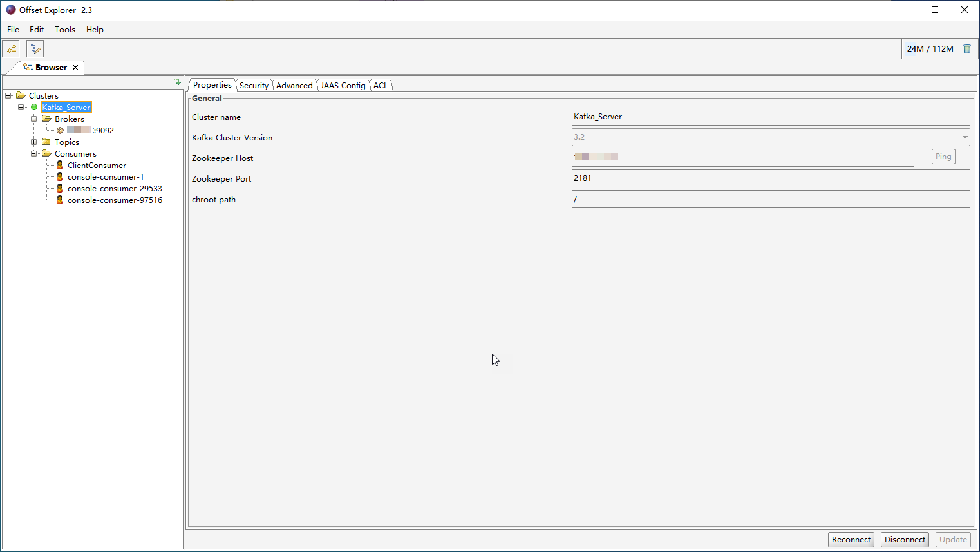The width and height of the screenshot is (980, 552).
Task: Select the Kafka_Server cluster label
Action: pyautogui.click(x=66, y=107)
